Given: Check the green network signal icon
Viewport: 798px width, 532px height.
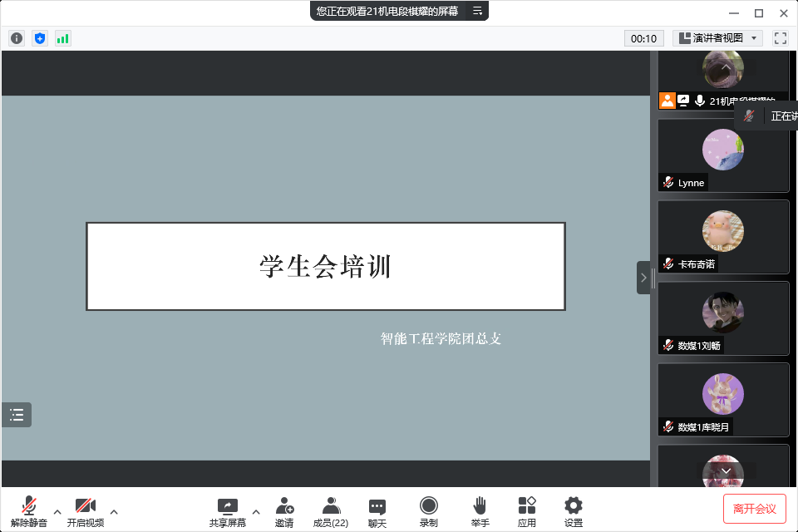Looking at the screenshot, I should pyautogui.click(x=63, y=38).
